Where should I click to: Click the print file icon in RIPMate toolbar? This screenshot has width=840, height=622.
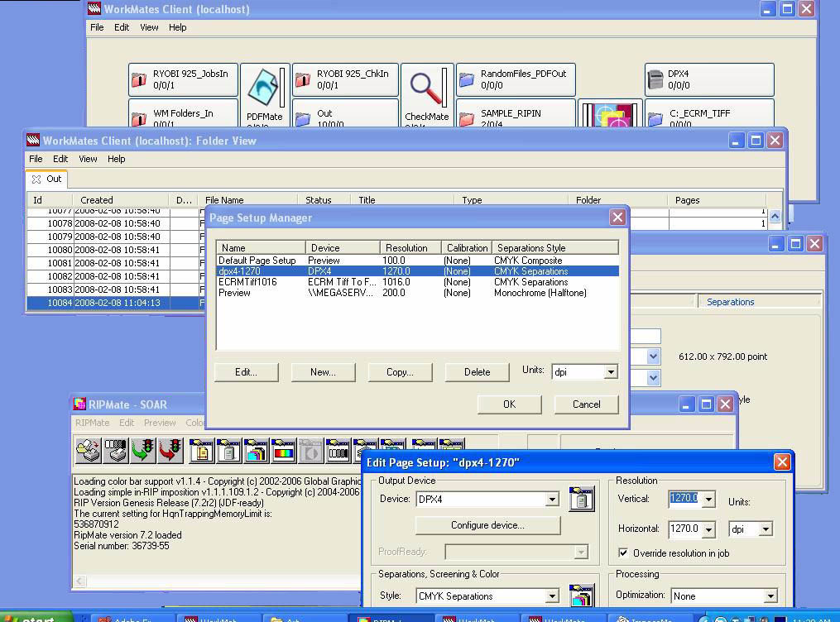pos(88,450)
